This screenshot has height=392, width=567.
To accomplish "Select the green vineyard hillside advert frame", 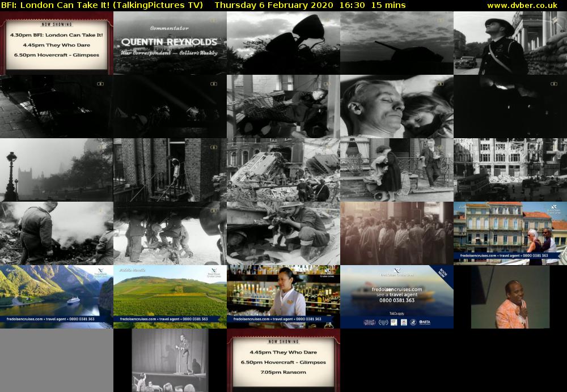I will 170,297.
